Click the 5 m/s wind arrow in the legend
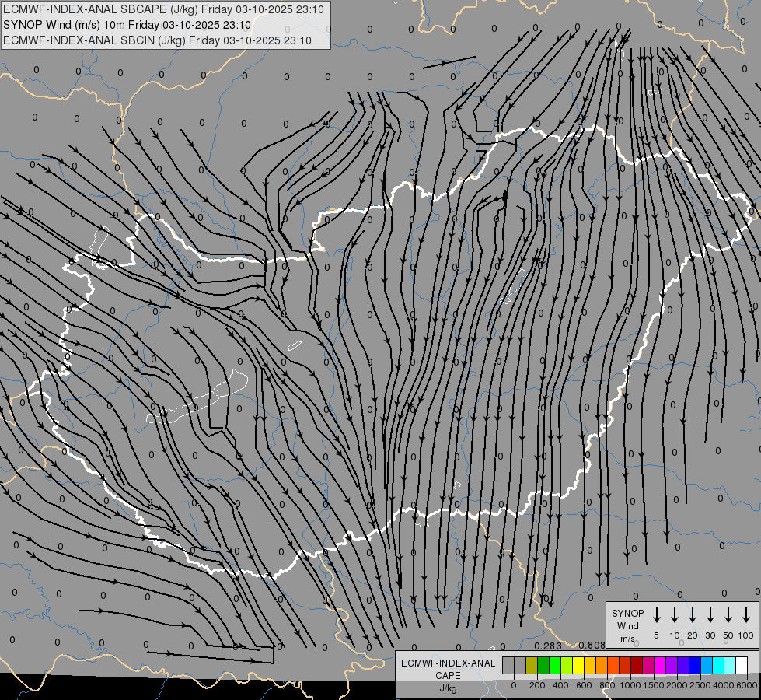Viewport: 761px width, 700px height. point(657,614)
